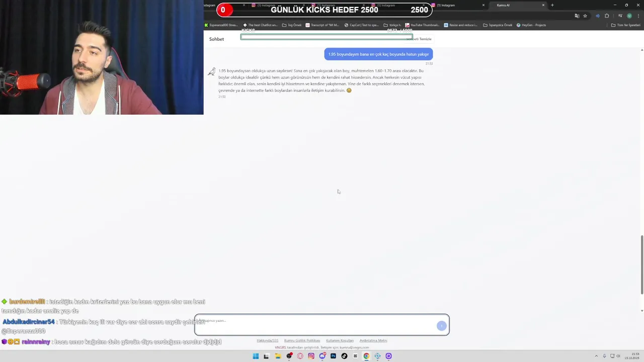Viewport: 644px width, 362px height.
Task: Expand the Tüm Yer İşaretleri folder
Action: point(626,25)
